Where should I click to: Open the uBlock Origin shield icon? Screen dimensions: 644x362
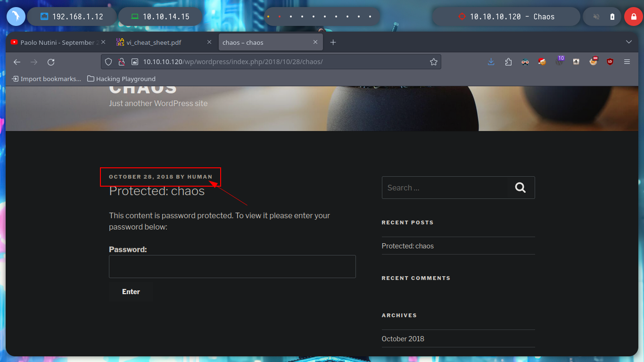point(610,62)
